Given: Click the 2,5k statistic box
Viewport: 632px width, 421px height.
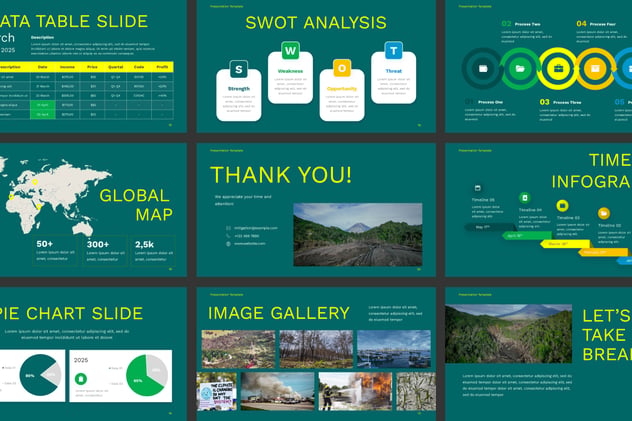Looking at the screenshot, I should 153,251.
